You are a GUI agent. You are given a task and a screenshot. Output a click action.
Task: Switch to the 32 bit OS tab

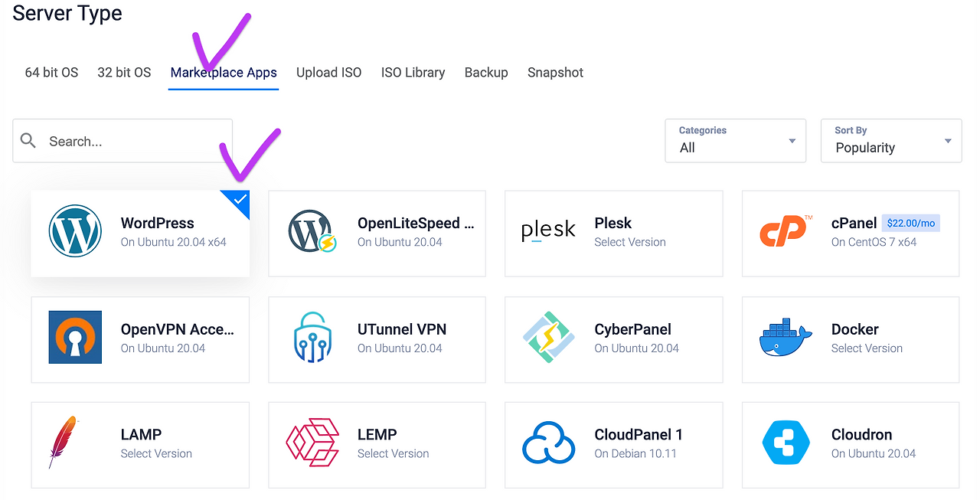click(124, 73)
